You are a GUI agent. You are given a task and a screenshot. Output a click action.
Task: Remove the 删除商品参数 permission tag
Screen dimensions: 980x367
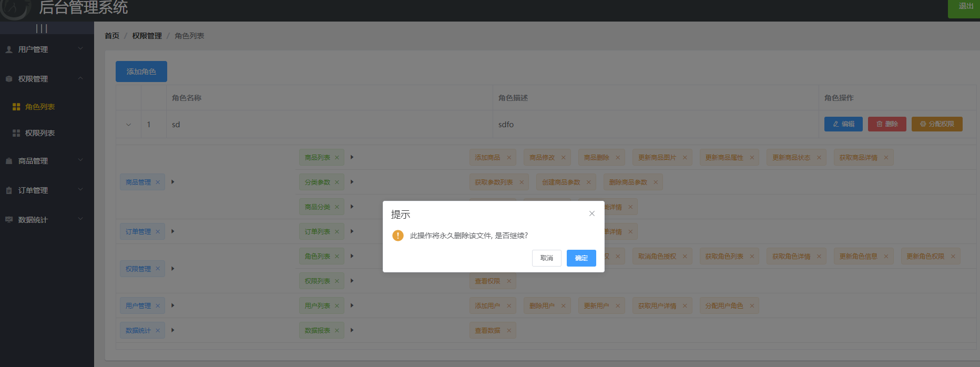coord(656,182)
